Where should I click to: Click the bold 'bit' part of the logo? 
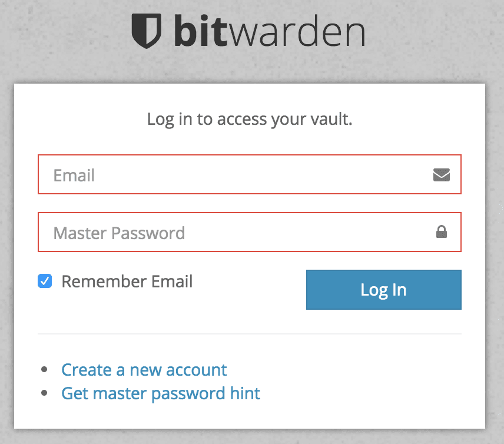point(201,31)
